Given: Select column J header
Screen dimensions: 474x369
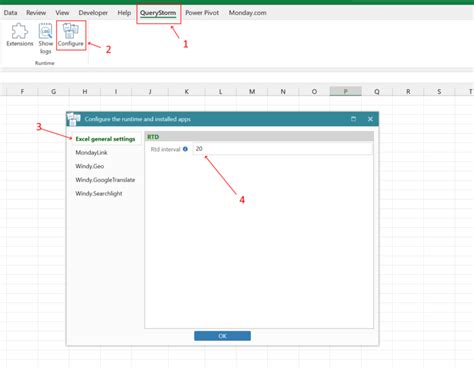Looking at the screenshot, I should [x=150, y=91].
